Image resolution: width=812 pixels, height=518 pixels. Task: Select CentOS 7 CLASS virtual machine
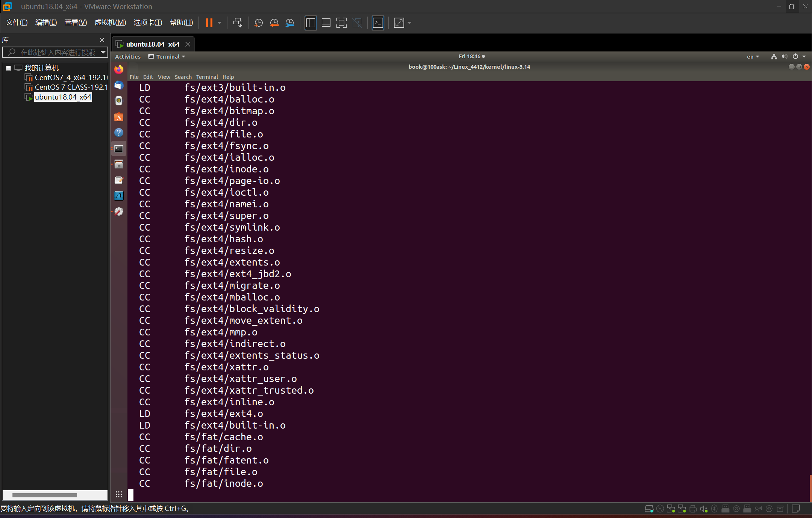point(71,87)
